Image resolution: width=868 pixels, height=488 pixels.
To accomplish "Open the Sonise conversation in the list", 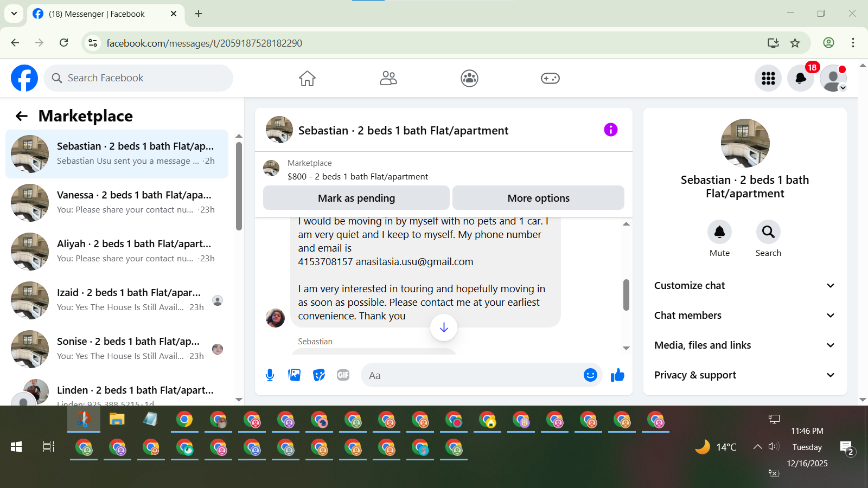I will click(117, 349).
